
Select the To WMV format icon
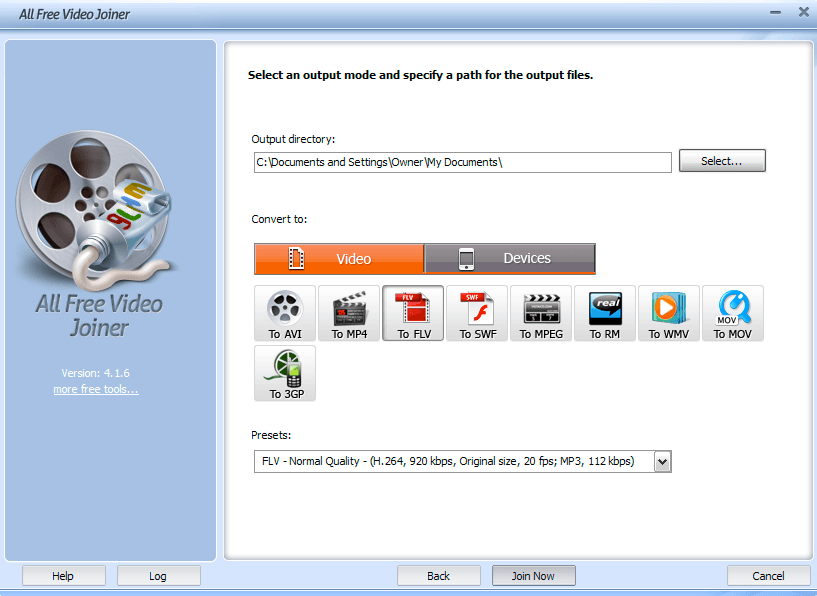[x=668, y=313]
